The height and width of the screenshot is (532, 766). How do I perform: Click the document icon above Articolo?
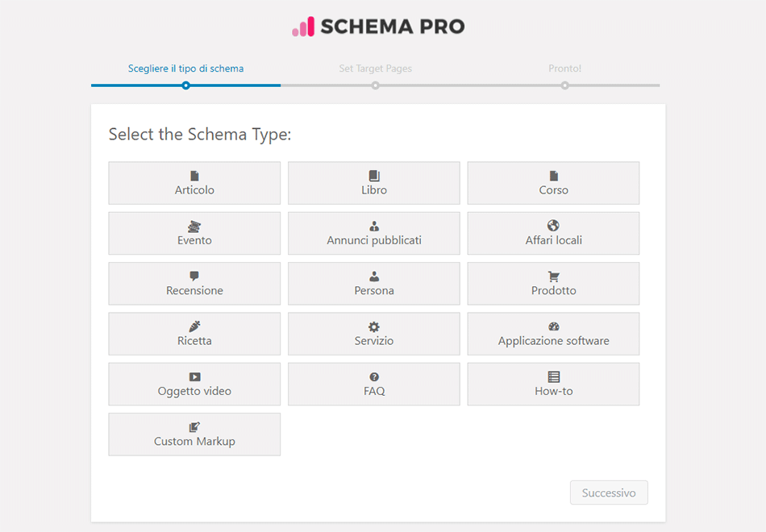click(x=194, y=176)
